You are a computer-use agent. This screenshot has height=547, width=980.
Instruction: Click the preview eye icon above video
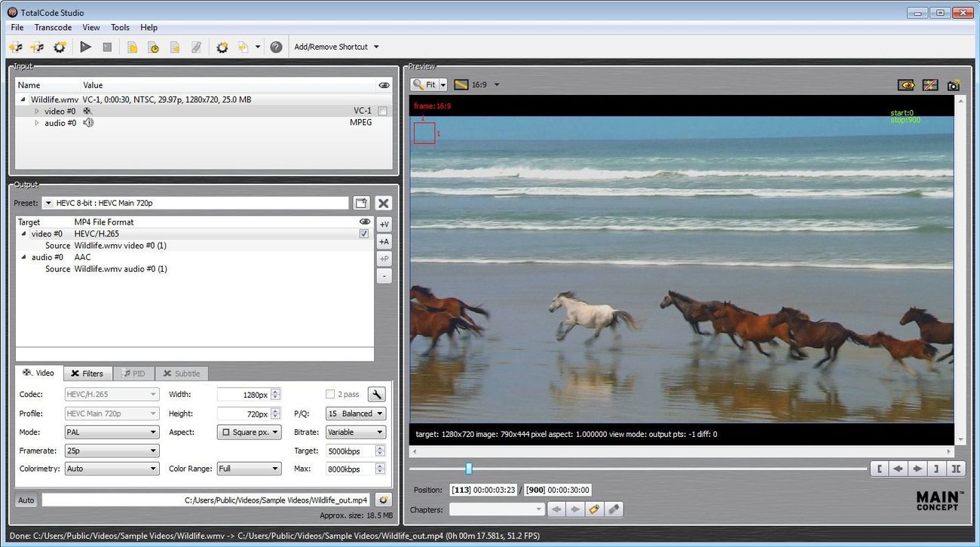coord(907,85)
